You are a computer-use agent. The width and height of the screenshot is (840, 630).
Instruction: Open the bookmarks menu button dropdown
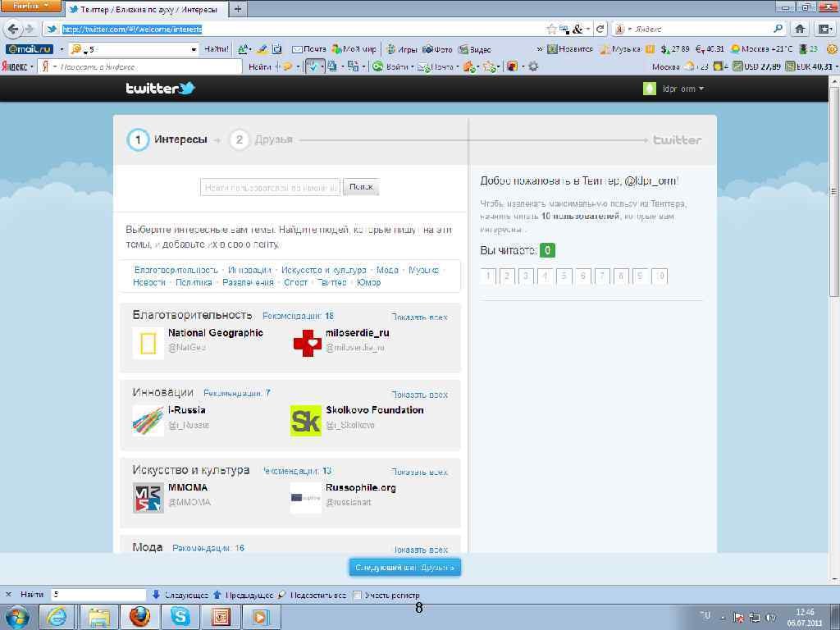[824, 29]
